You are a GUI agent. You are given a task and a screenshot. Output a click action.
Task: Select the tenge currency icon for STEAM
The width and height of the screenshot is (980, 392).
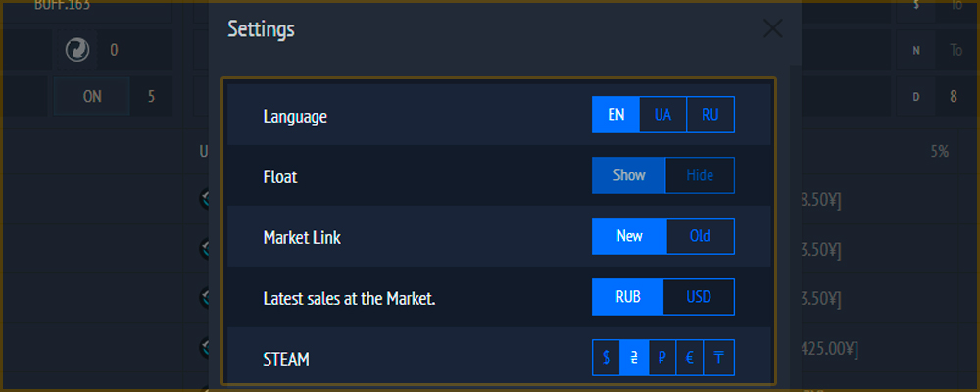[718, 358]
